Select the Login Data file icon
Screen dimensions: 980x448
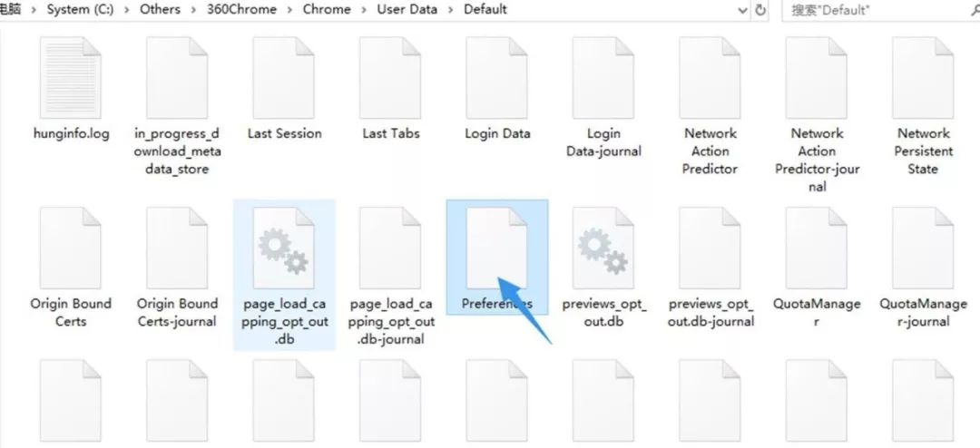pos(496,77)
